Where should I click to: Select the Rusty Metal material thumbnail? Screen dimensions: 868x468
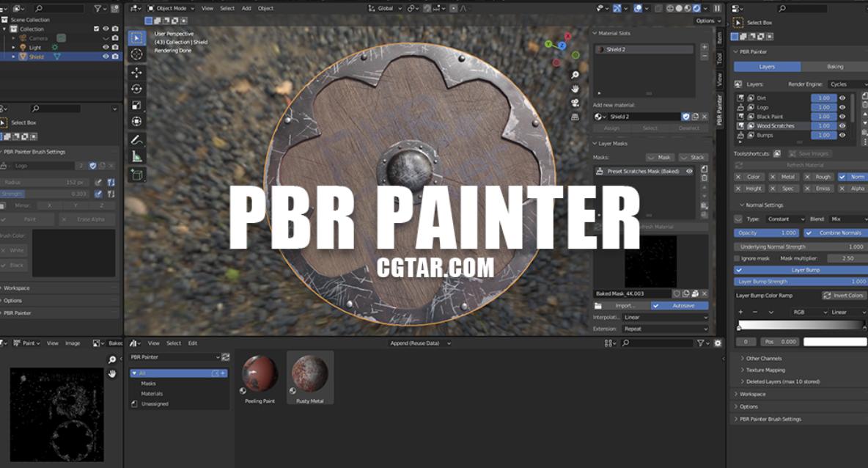309,377
